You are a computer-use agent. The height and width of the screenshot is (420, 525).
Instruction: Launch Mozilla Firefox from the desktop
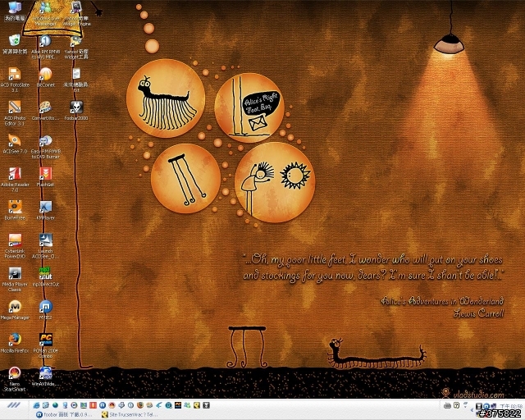click(x=15, y=343)
